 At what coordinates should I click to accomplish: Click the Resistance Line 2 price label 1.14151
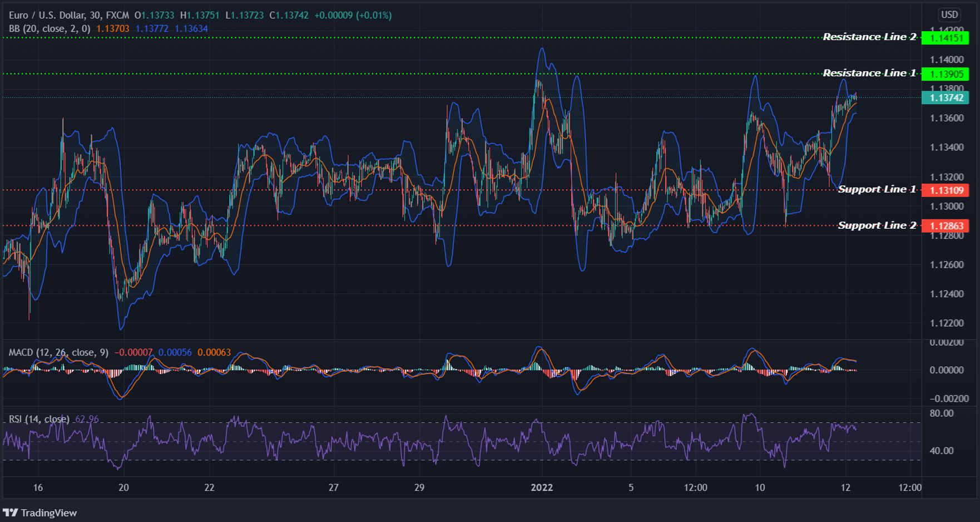[x=947, y=37]
